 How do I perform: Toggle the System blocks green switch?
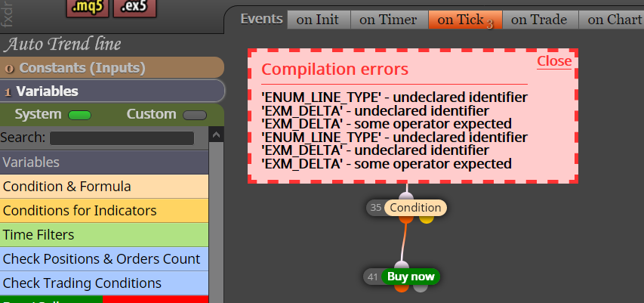(x=80, y=115)
